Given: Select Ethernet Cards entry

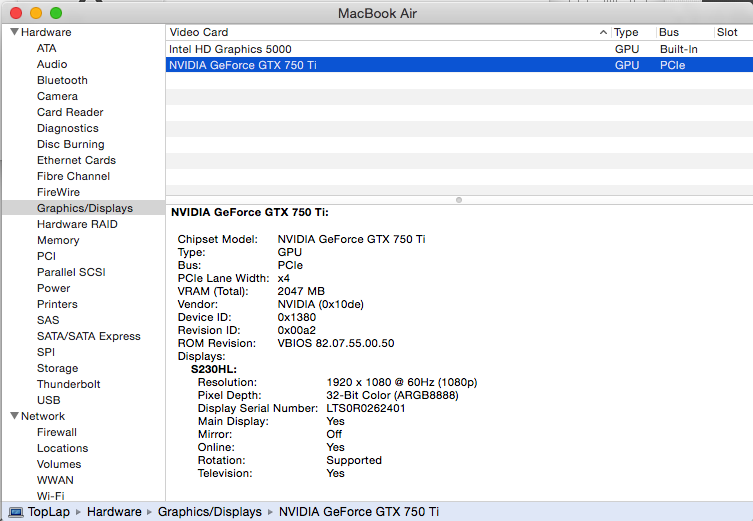Looking at the screenshot, I should click(x=76, y=160).
